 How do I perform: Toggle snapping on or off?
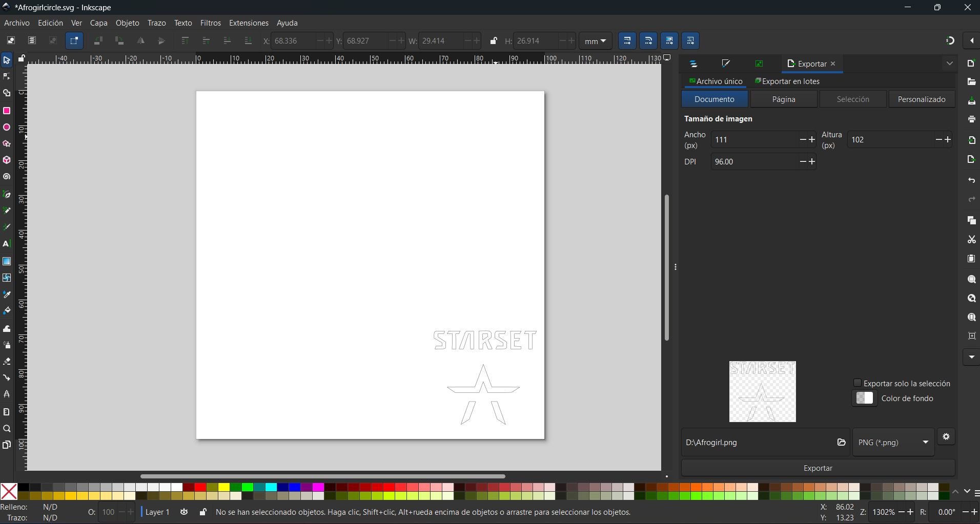[x=950, y=40]
